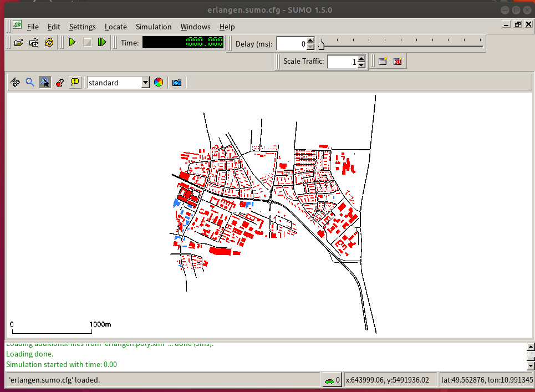Decrease Scale Traffic with the down arrow

(x=361, y=65)
